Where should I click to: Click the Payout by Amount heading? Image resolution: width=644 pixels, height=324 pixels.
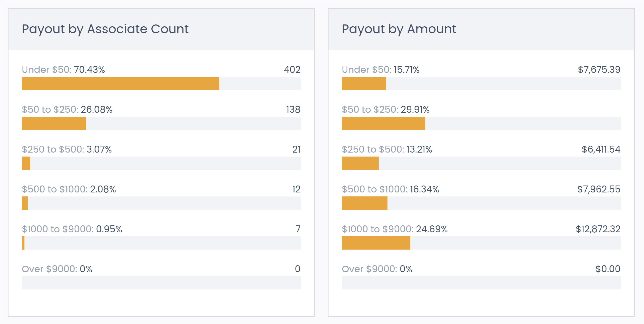point(399,29)
